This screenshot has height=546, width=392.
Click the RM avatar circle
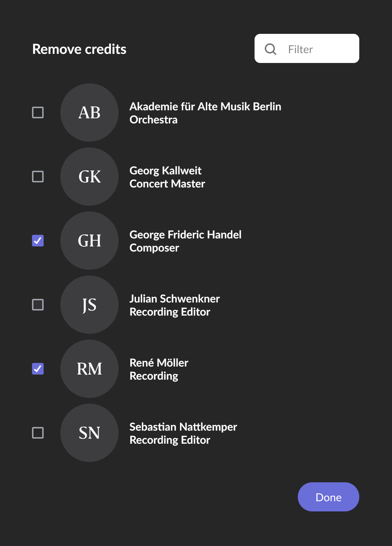(89, 369)
